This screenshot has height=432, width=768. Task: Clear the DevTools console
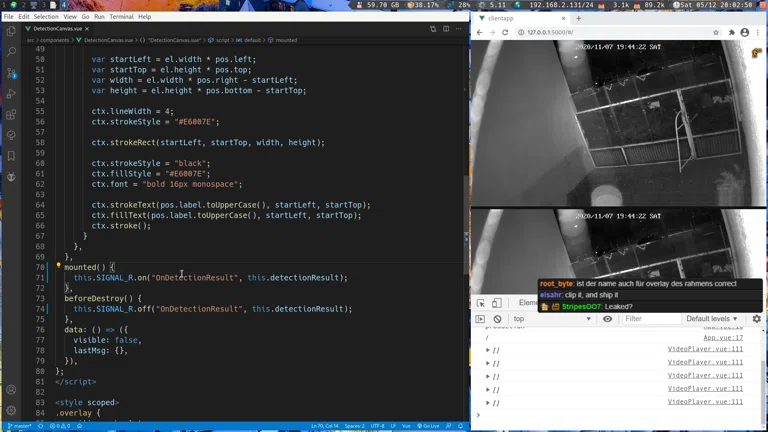pos(497,319)
